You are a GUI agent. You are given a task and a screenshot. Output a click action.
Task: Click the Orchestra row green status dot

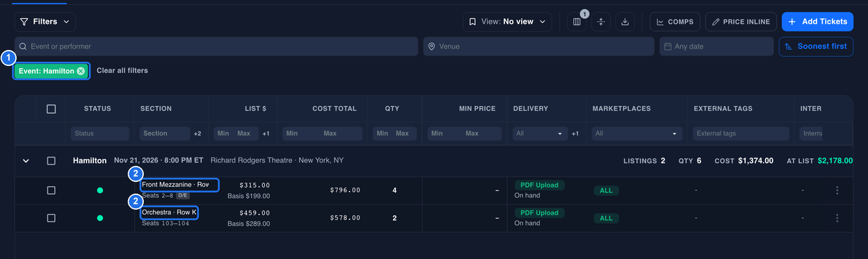[x=100, y=218]
